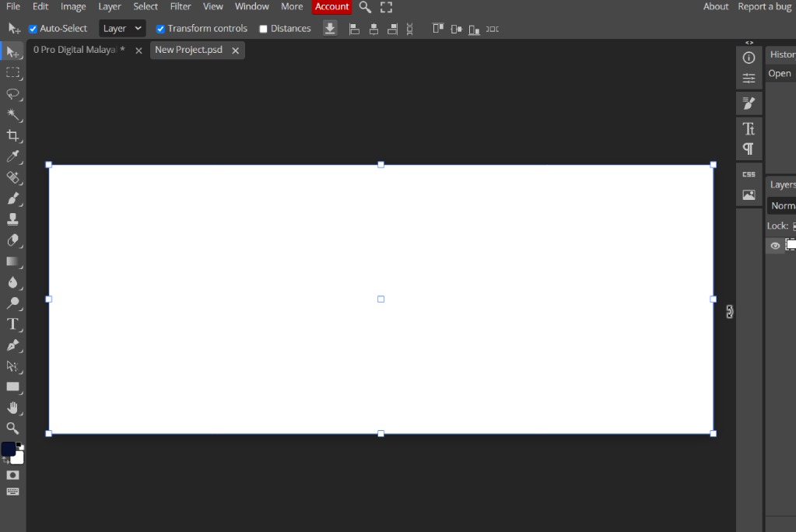Open the View menu
The image size is (796, 532).
tap(212, 6)
